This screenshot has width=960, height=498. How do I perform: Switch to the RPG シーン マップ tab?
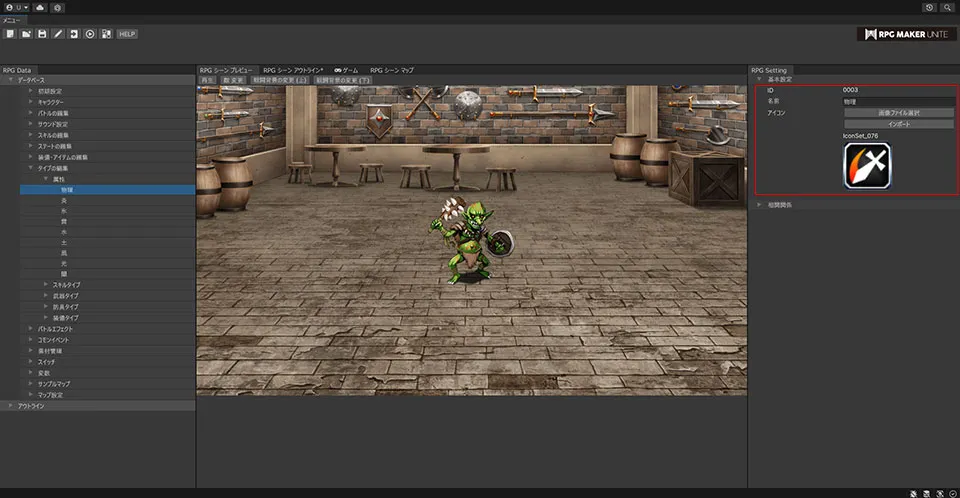tap(391, 70)
